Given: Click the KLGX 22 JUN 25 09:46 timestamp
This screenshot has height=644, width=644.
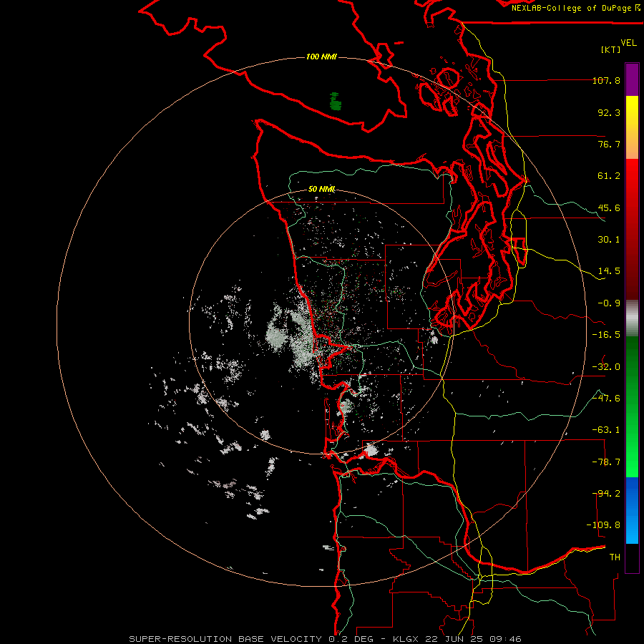Looking at the screenshot, I should pos(457,639).
